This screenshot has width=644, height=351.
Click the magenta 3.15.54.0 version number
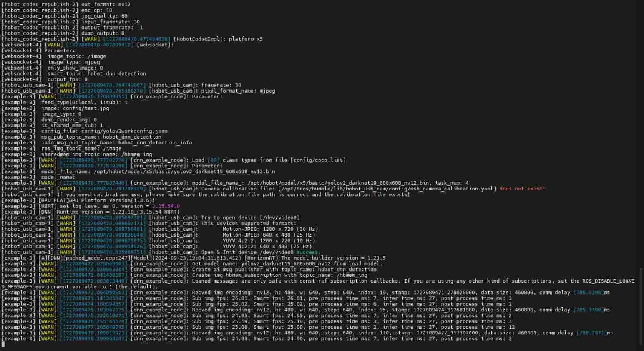tap(166, 206)
